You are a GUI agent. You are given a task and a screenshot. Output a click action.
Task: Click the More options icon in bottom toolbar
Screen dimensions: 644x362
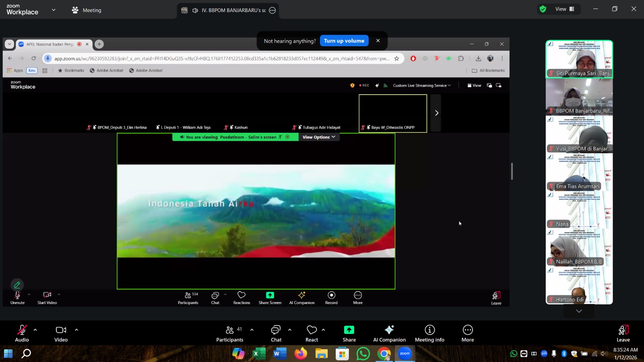point(467,333)
